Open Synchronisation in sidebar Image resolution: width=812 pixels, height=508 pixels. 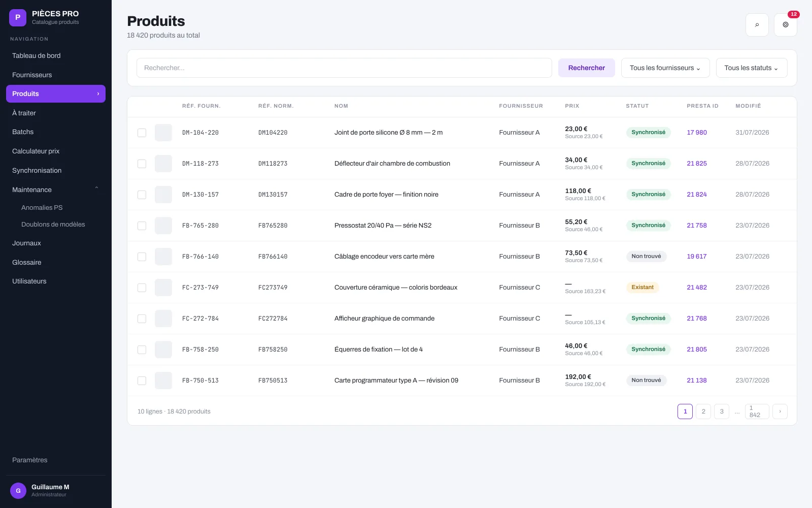click(x=56, y=170)
